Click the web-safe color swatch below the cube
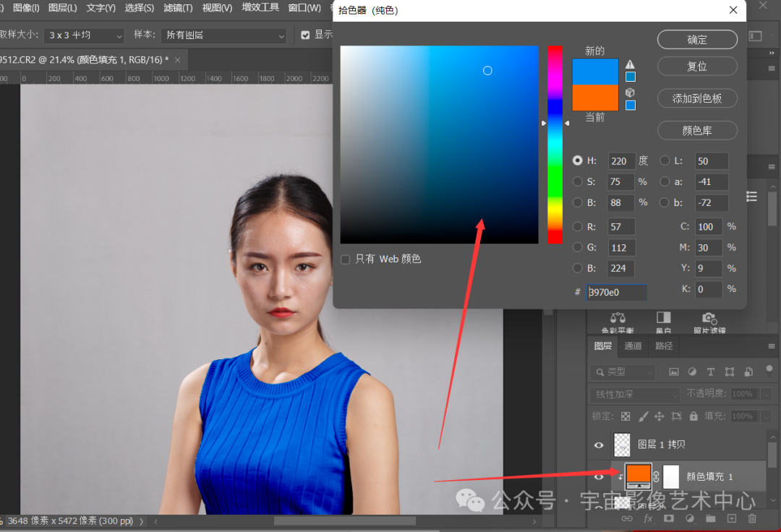The height and width of the screenshot is (532, 781). (x=631, y=105)
